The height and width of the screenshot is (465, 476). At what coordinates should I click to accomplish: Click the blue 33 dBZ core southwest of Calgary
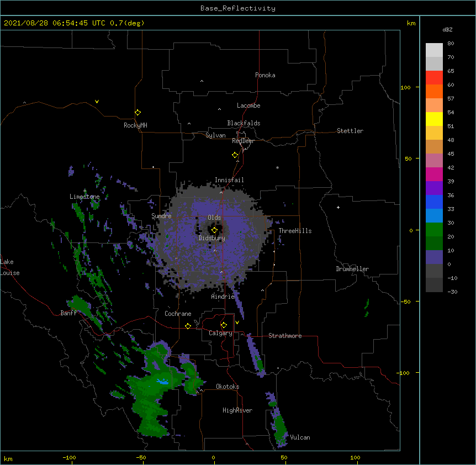coord(163,381)
